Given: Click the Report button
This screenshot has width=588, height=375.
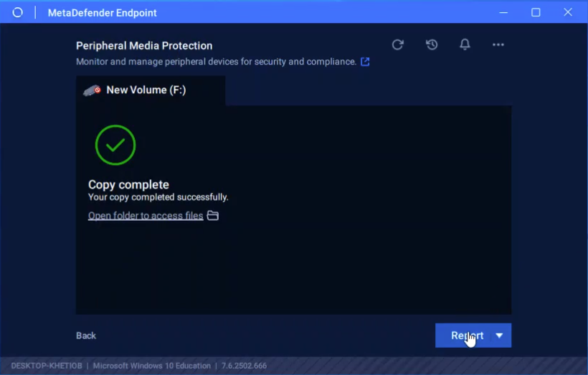Looking at the screenshot, I should 463,336.
